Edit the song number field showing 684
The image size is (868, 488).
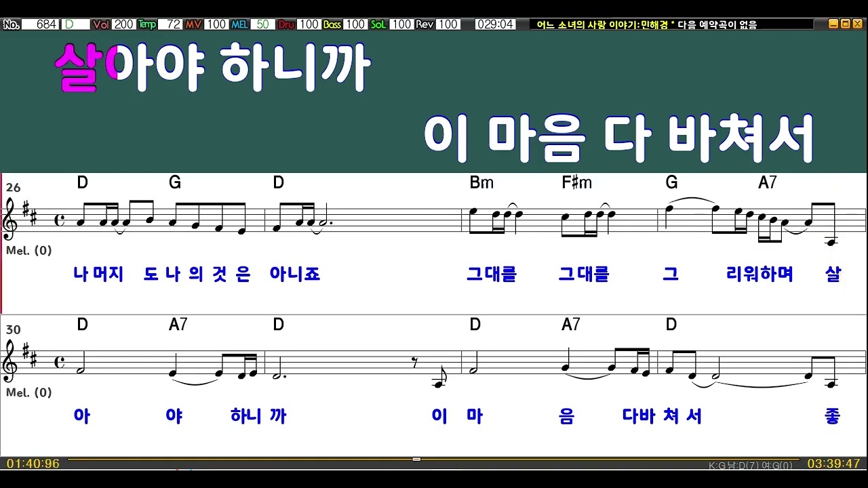click(x=41, y=24)
